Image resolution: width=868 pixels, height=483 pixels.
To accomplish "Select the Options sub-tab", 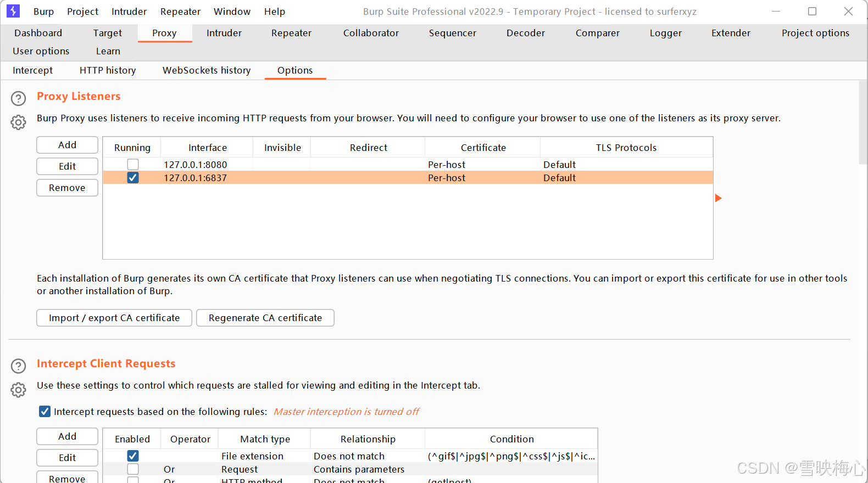I will pos(295,70).
